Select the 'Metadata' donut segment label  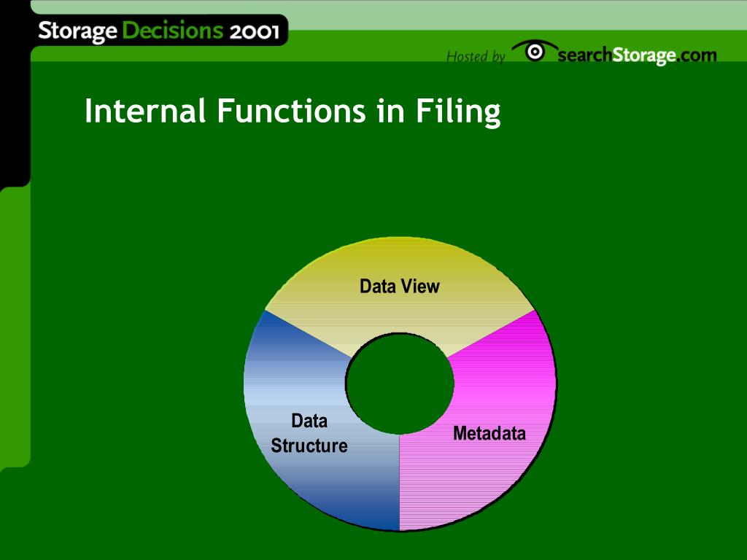tap(489, 433)
